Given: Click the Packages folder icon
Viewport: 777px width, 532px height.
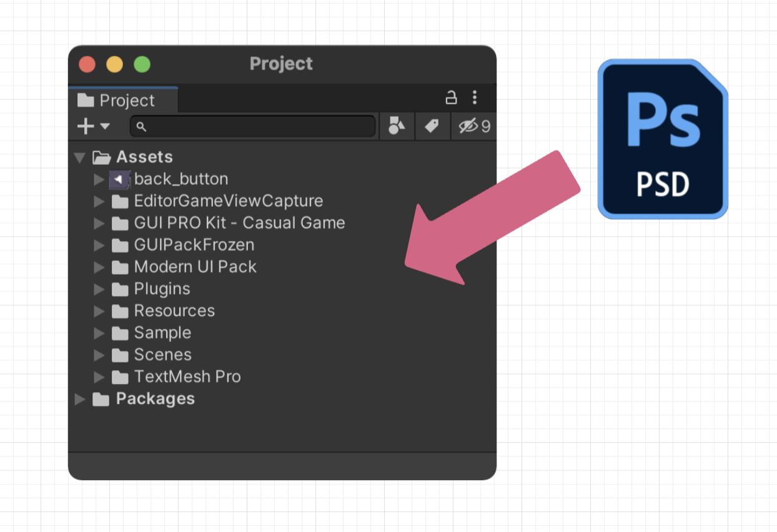Looking at the screenshot, I should click(x=101, y=400).
